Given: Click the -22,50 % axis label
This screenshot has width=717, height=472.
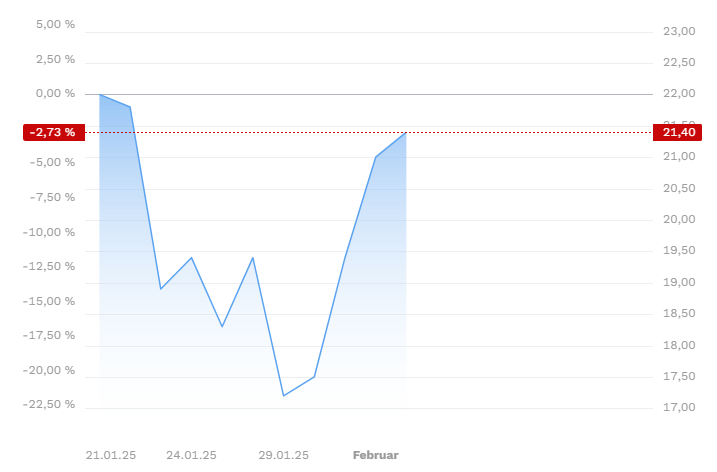Looking at the screenshot, I should click(x=49, y=404).
